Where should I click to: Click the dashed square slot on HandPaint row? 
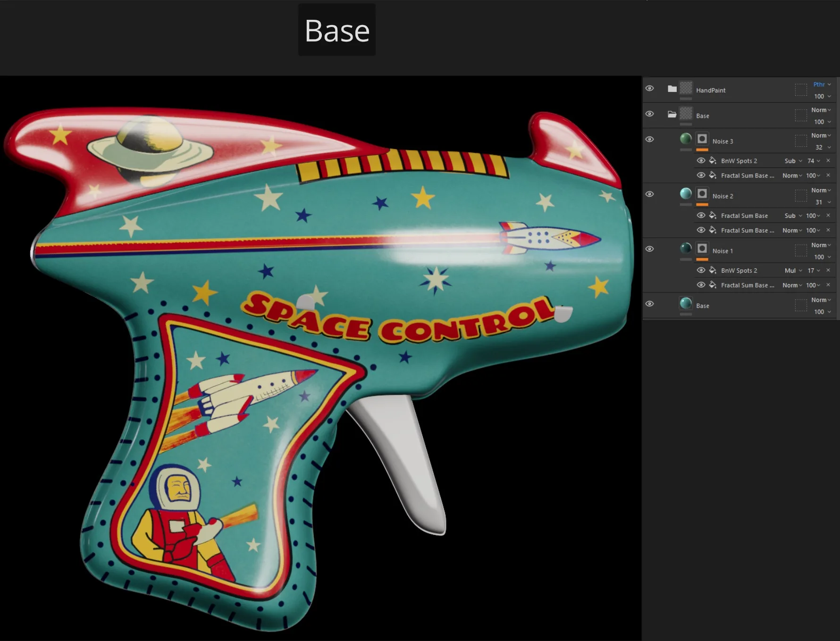(801, 90)
